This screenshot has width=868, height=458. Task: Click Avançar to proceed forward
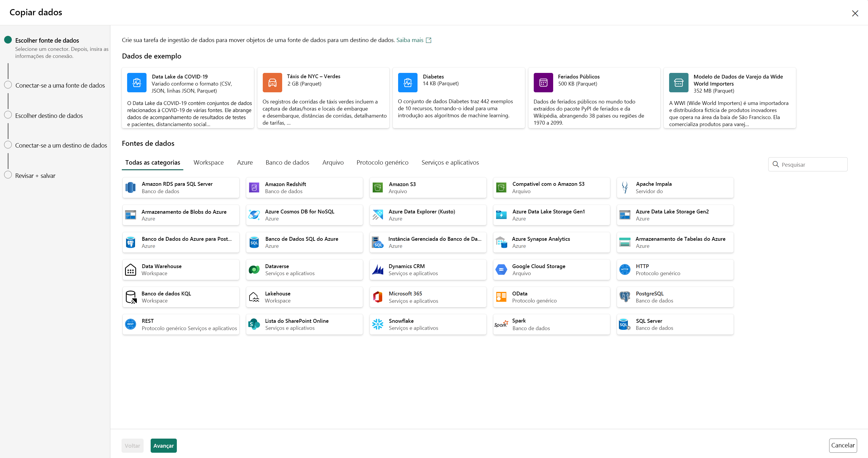pyautogui.click(x=164, y=445)
